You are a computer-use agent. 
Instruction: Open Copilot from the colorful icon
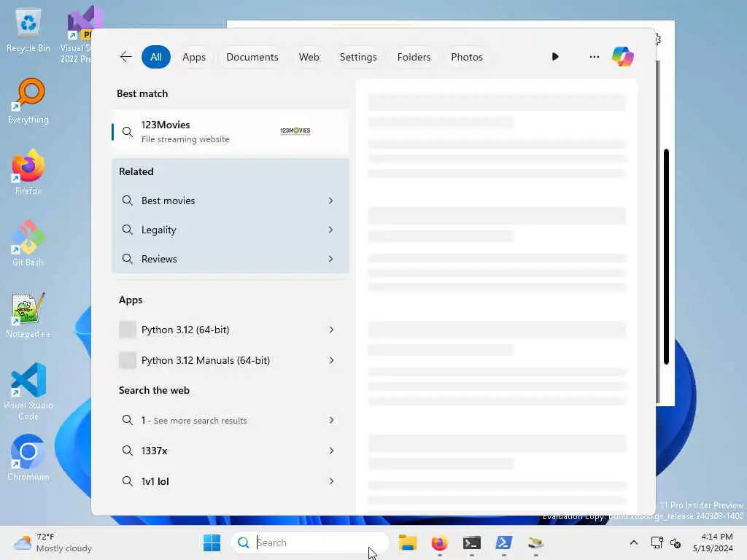click(623, 57)
